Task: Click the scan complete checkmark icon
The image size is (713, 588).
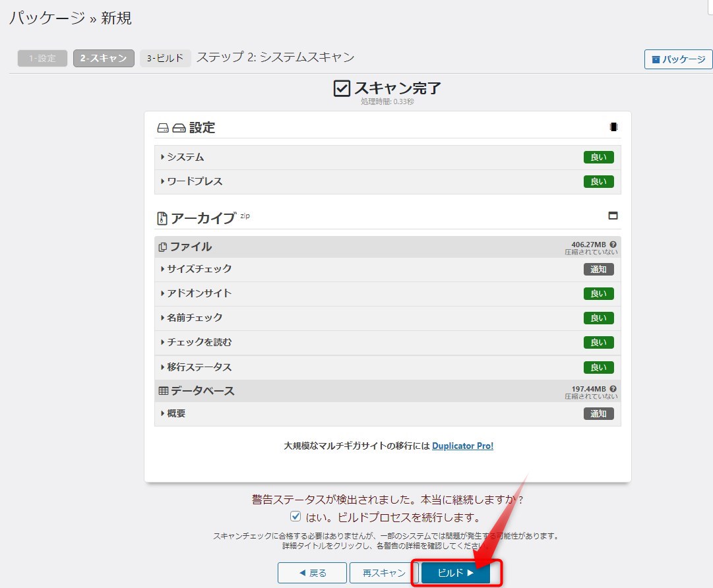Action: click(342, 88)
